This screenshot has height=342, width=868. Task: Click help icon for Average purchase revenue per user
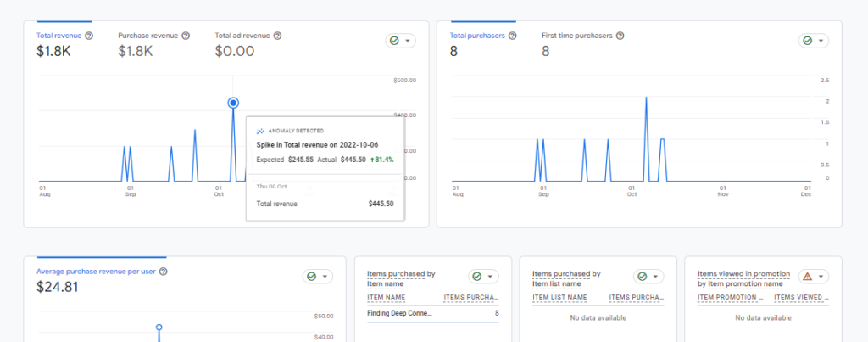pyautogui.click(x=163, y=272)
